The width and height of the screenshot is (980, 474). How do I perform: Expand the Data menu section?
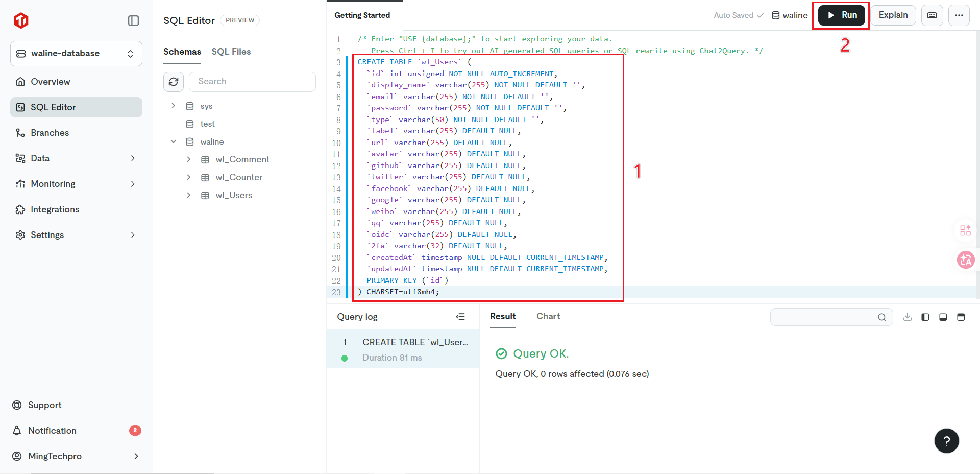(76, 158)
